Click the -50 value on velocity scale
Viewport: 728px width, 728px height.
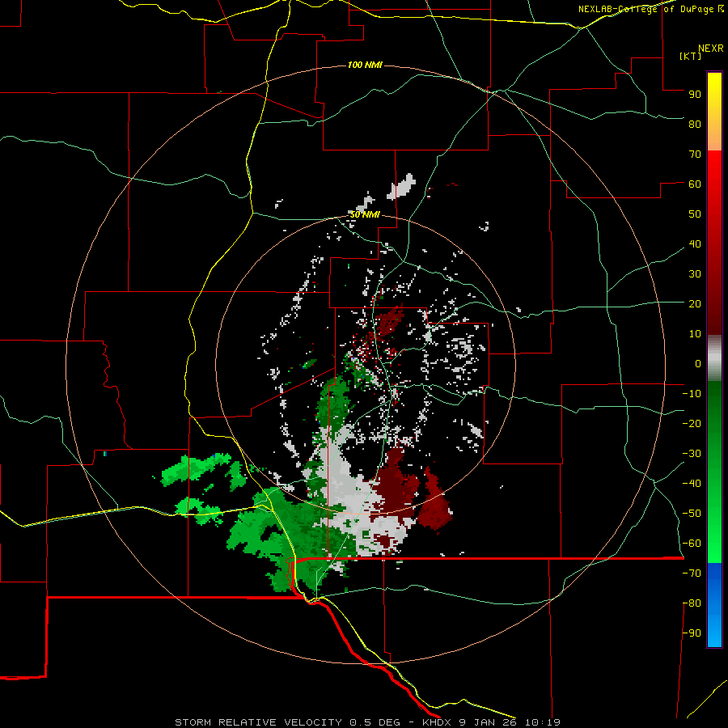click(692, 514)
